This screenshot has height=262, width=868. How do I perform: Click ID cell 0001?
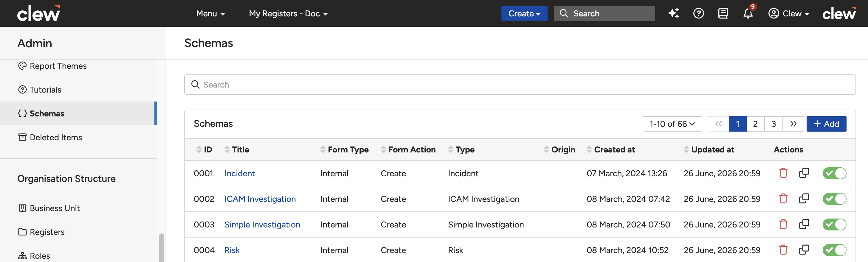(203, 173)
